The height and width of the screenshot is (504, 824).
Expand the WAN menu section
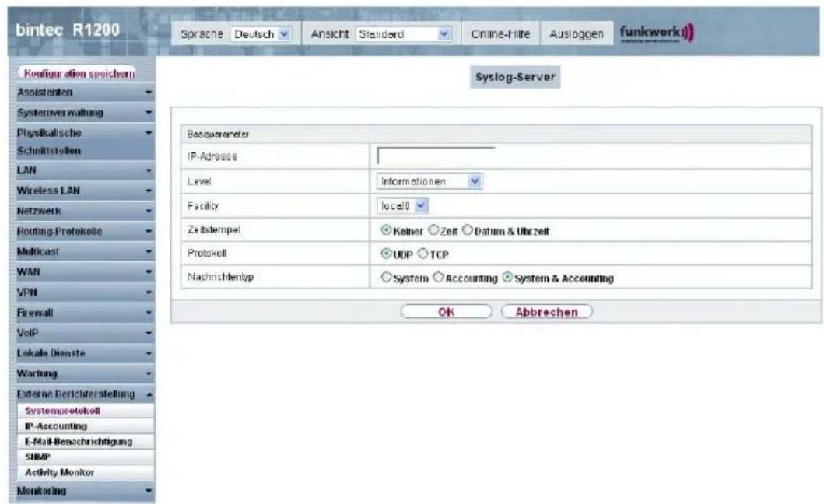click(82, 271)
